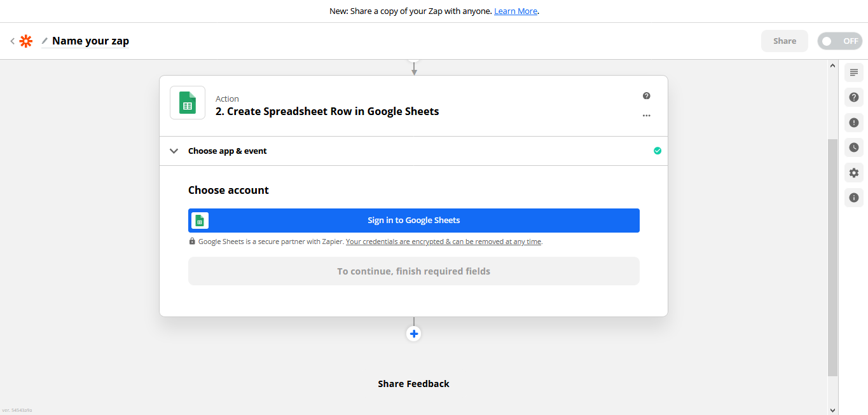Click Sign in to Google Sheets button
This screenshot has height=415, width=868.
(x=413, y=221)
